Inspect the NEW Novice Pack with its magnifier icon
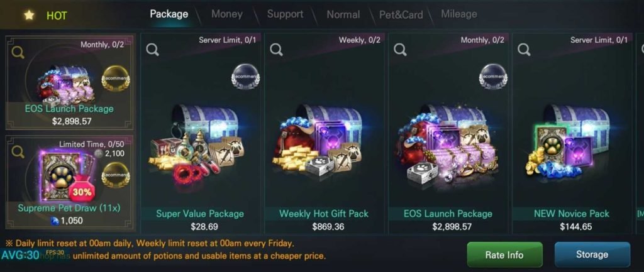Viewport: 644px width, 272px height. click(x=524, y=50)
